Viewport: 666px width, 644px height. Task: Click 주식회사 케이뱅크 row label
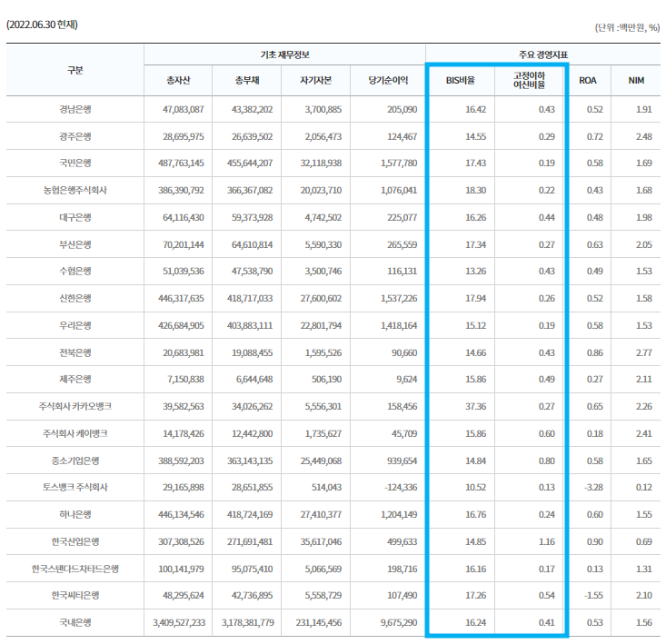click(x=75, y=433)
